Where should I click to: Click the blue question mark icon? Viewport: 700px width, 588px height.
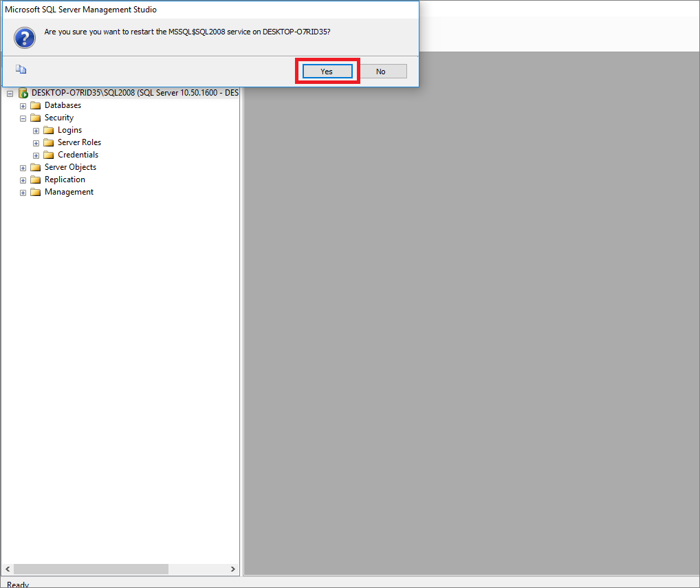pos(25,38)
